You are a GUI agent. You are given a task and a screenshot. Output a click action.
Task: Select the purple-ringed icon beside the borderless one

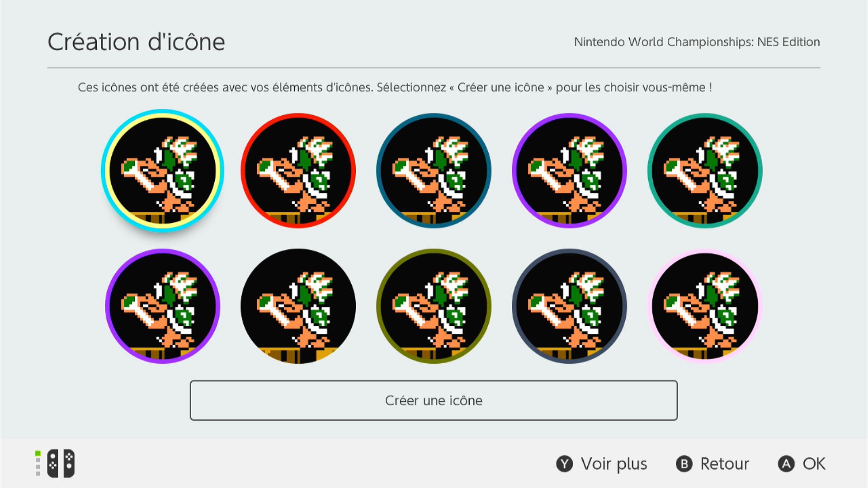[162, 306]
